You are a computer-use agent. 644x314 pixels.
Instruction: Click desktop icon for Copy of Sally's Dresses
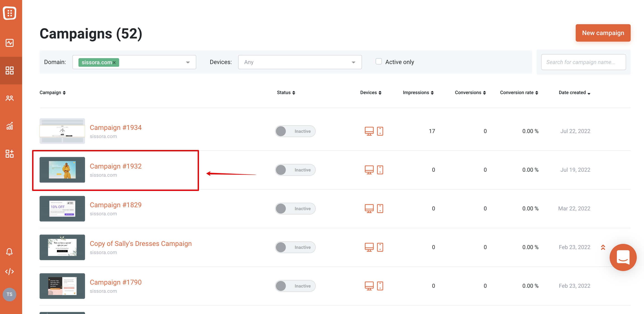tap(369, 247)
